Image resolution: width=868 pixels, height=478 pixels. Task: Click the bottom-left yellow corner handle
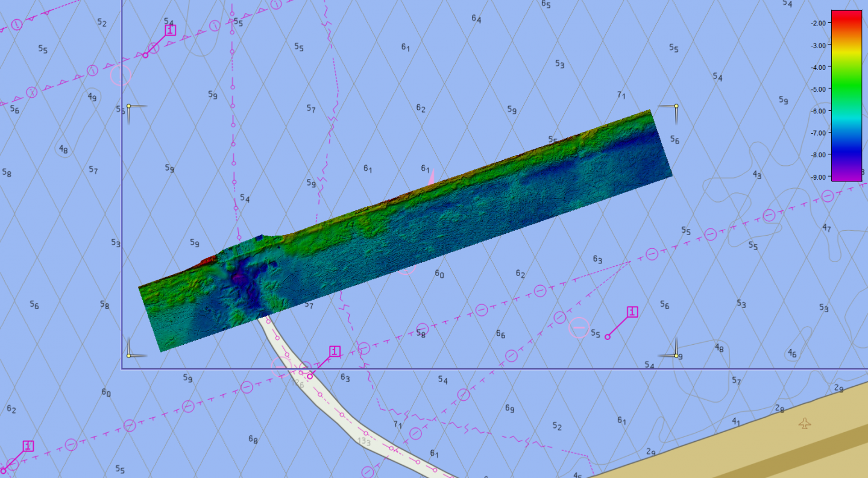click(129, 356)
